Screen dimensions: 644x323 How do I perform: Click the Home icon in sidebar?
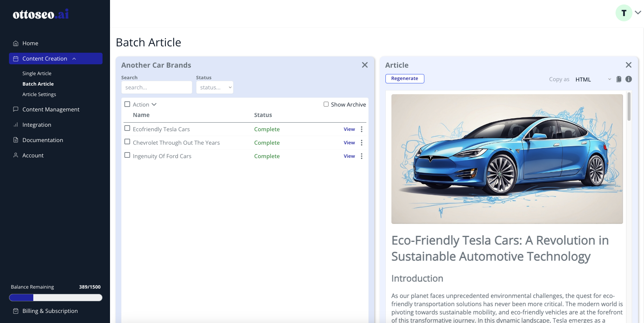click(x=16, y=43)
